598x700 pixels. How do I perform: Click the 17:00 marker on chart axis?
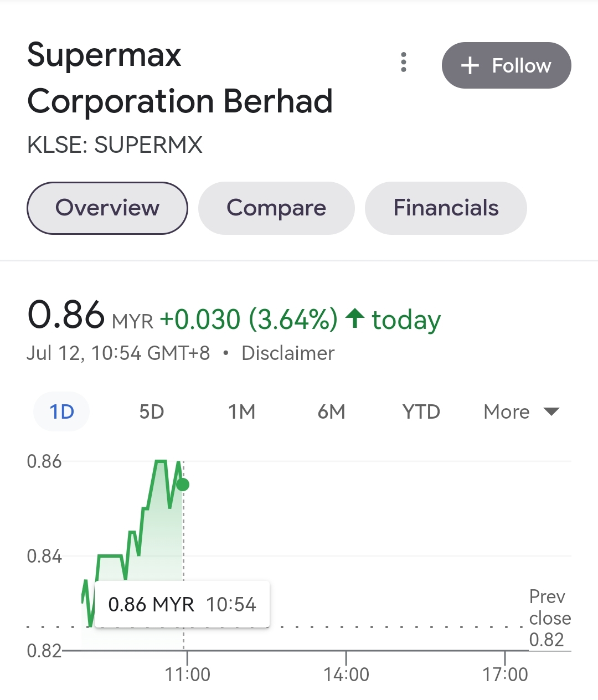point(505,674)
